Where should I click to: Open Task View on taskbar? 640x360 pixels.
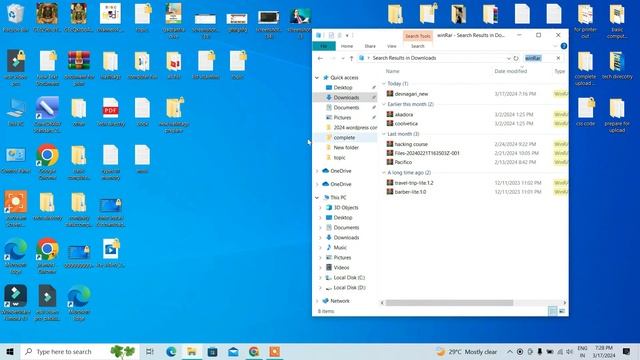(150, 351)
